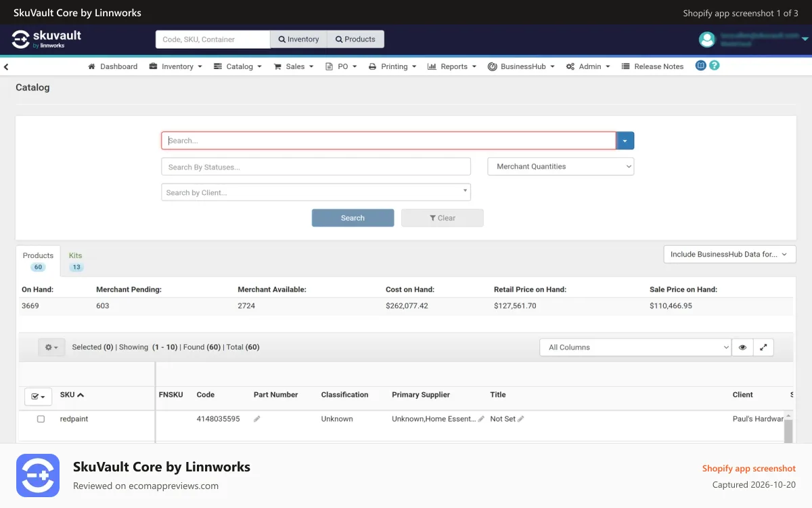Toggle column visibility eye button
Screen dimensions: 812x508
point(742,347)
